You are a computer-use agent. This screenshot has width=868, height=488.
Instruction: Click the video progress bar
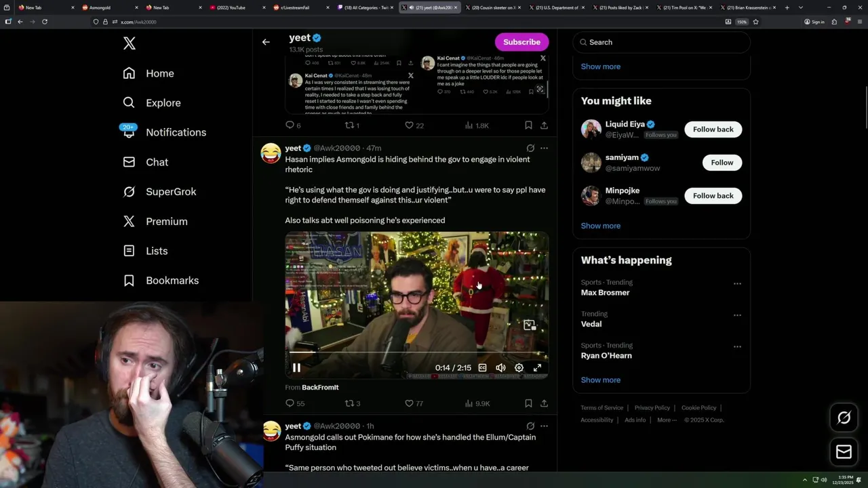(416, 352)
